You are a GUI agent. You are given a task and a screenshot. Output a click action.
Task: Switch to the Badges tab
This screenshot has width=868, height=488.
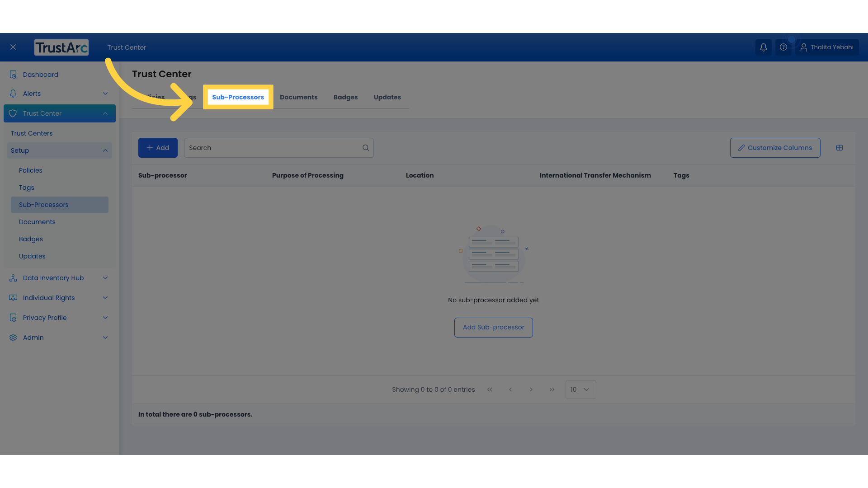tap(345, 97)
